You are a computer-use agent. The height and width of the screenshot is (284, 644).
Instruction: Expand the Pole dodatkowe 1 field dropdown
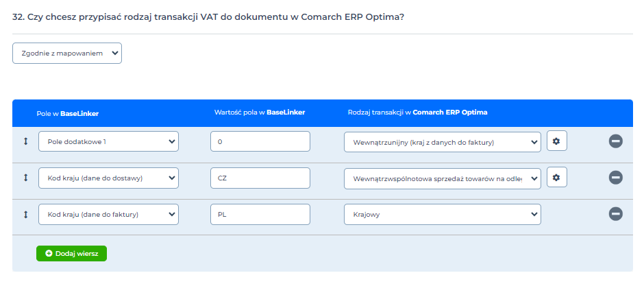tap(108, 141)
